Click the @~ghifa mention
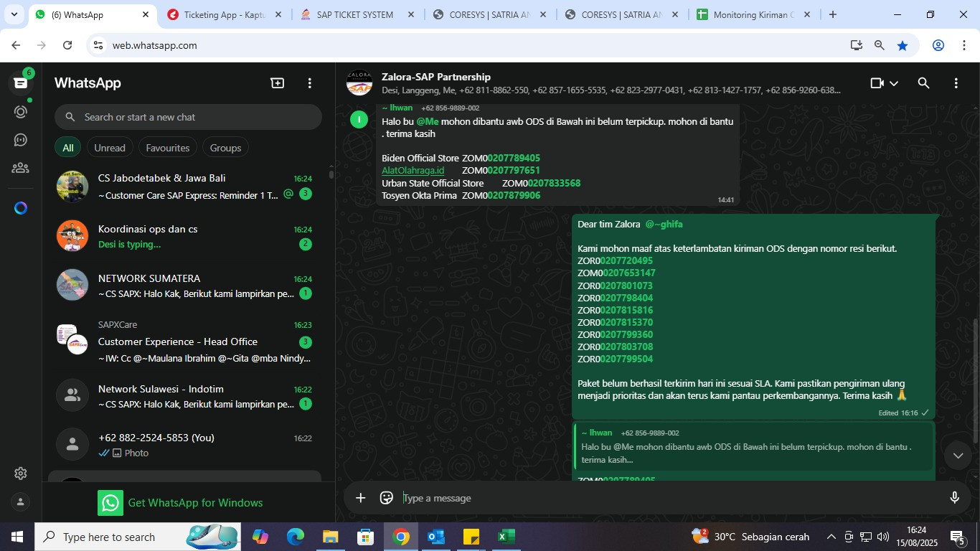 [x=664, y=224]
